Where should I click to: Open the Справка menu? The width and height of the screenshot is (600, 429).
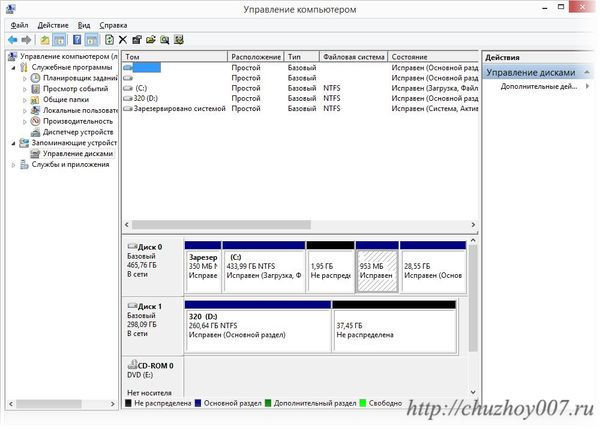click(x=113, y=24)
